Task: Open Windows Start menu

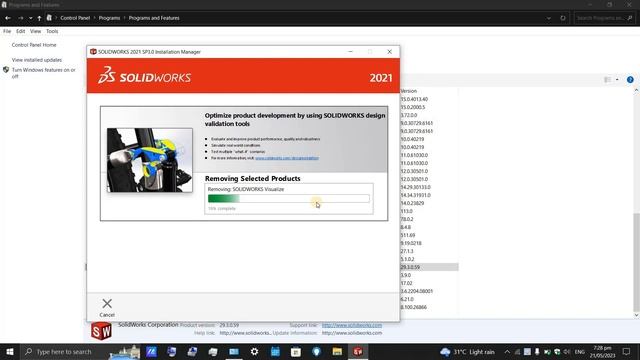Action: click(x=10, y=352)
